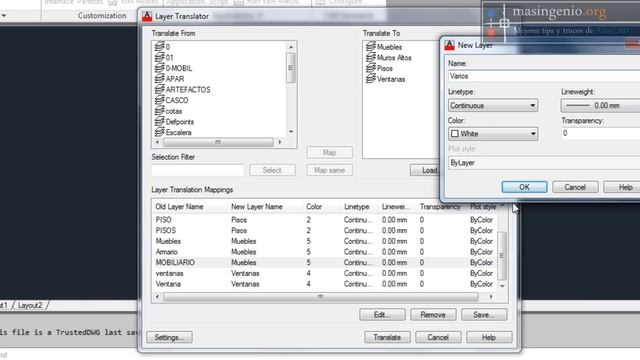Choose Muebles layer in Translate To
The height and width of the screenshot is (360, 640).
pos(384,47)
